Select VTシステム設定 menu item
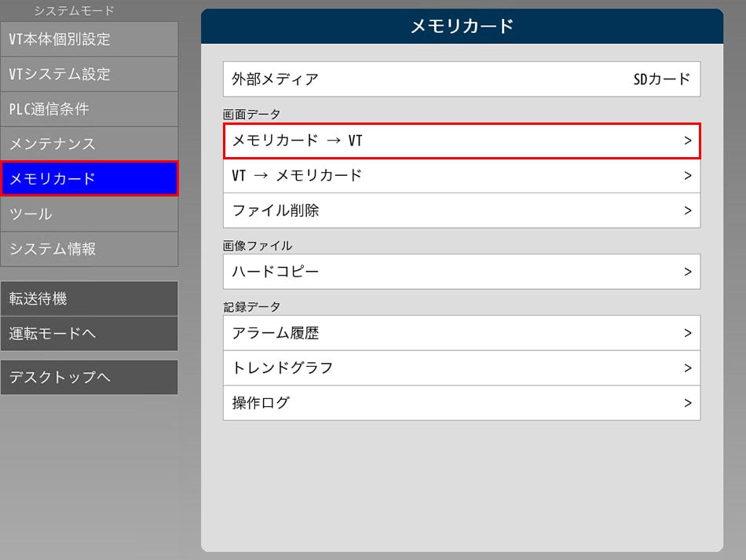Viewport: 746px width, 560px height. (x=89, y=74)
